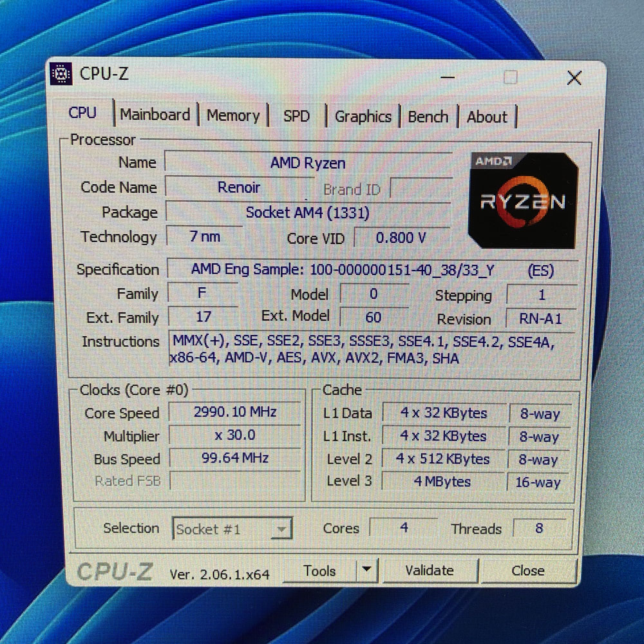Viewport: 644px width, 644px height.
Task: Click the L1 Inst. size '4 x 32 KBytes'
Action: click(444, 436)
